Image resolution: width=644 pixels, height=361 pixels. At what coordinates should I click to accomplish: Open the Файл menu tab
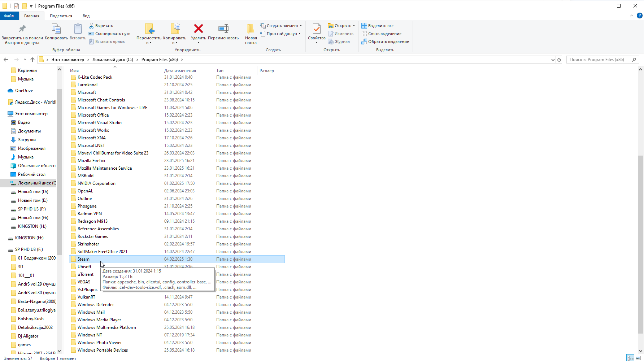pos(9,16)
